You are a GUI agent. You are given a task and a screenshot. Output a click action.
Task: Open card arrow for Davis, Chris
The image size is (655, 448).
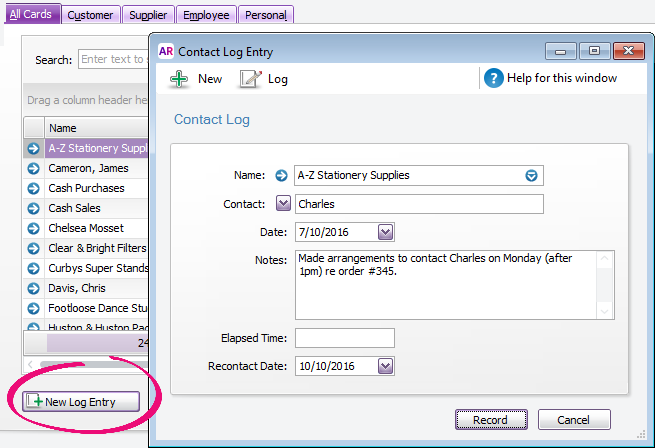(x=33, y=288)
